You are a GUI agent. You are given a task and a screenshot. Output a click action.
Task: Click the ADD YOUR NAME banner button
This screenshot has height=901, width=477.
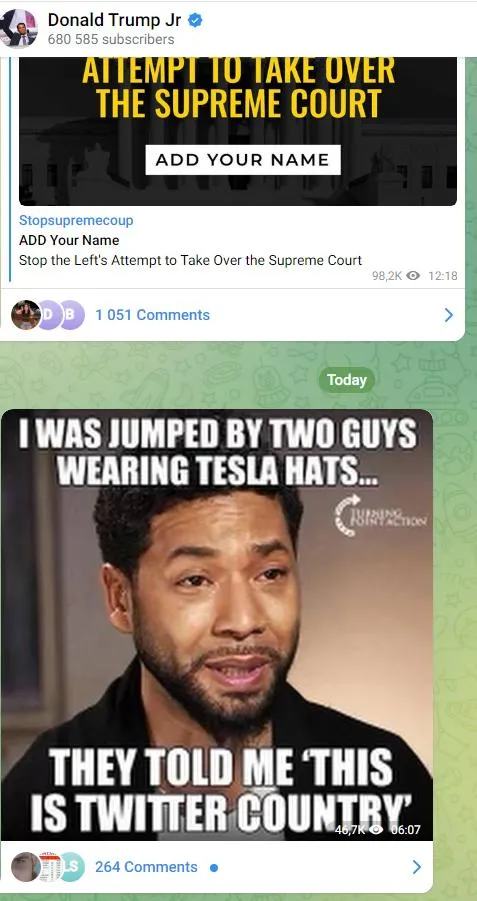click(243, 160)
